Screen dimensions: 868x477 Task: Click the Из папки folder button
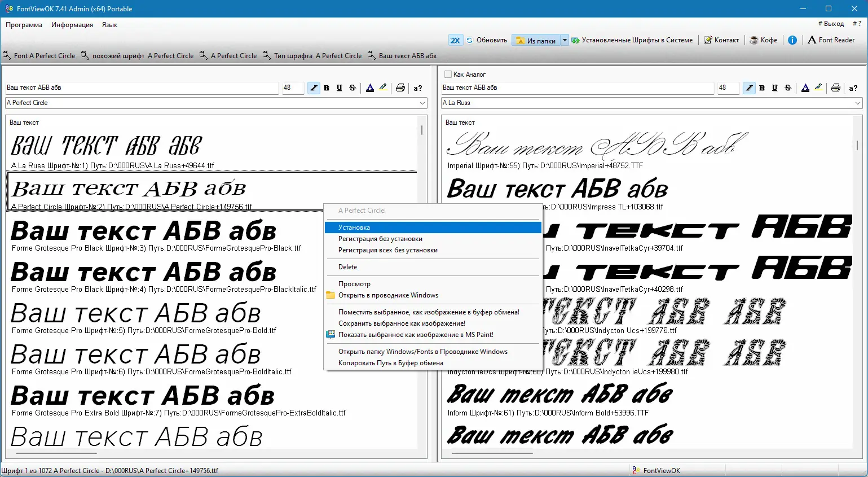coord(536,40)
